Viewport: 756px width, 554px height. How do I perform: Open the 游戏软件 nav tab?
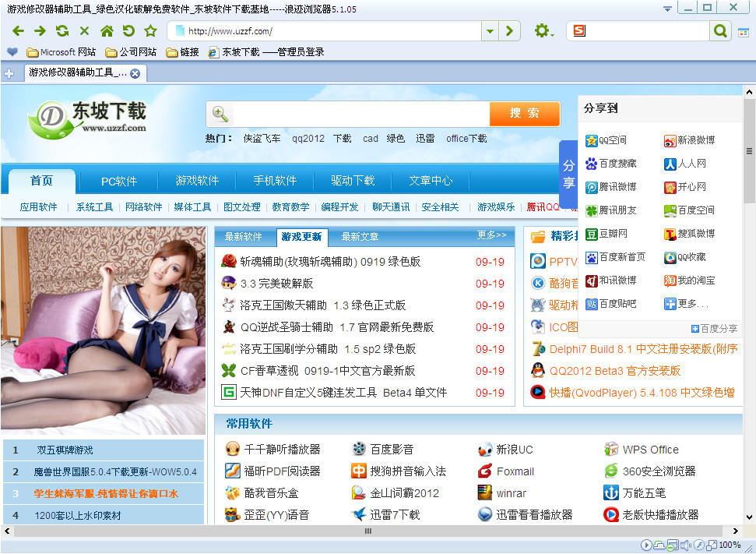point(197,181)
